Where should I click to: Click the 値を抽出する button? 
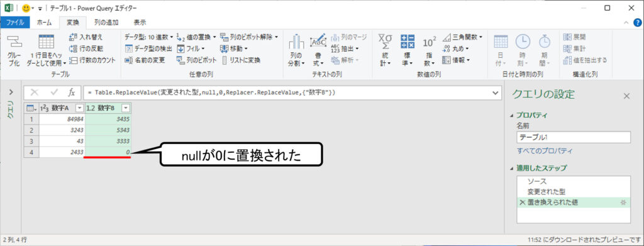586,60
